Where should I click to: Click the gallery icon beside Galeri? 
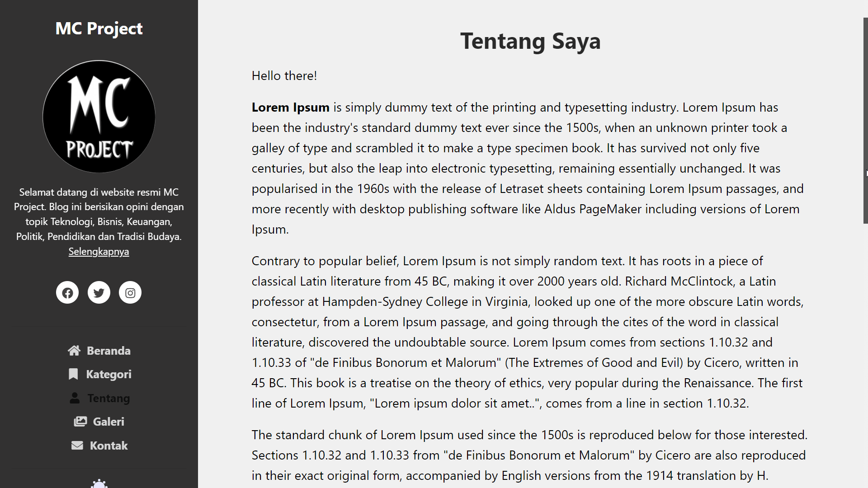[80, 421]
